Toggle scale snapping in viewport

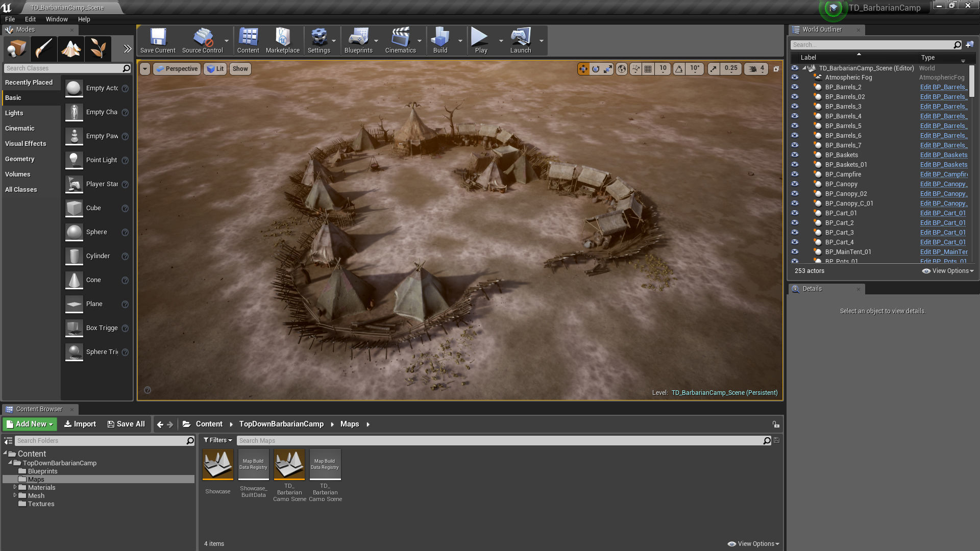pos(713,69)
